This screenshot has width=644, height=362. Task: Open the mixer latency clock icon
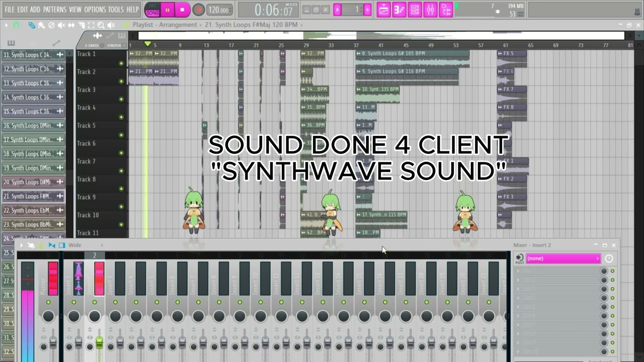(x=609, y=258)
